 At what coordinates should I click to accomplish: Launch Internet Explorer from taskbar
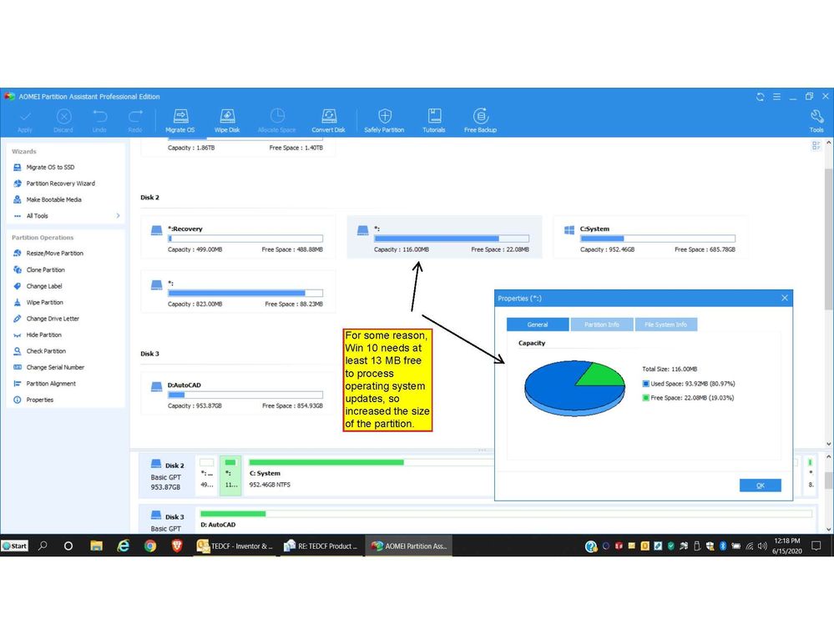[124, 546]
